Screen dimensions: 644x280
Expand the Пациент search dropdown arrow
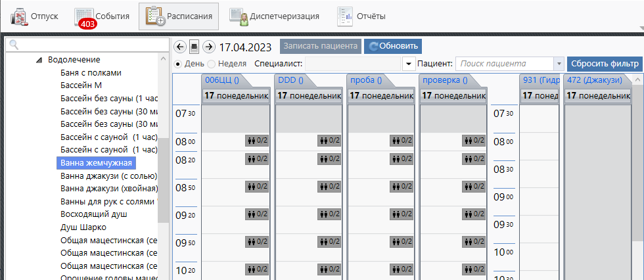click(559, 64)
